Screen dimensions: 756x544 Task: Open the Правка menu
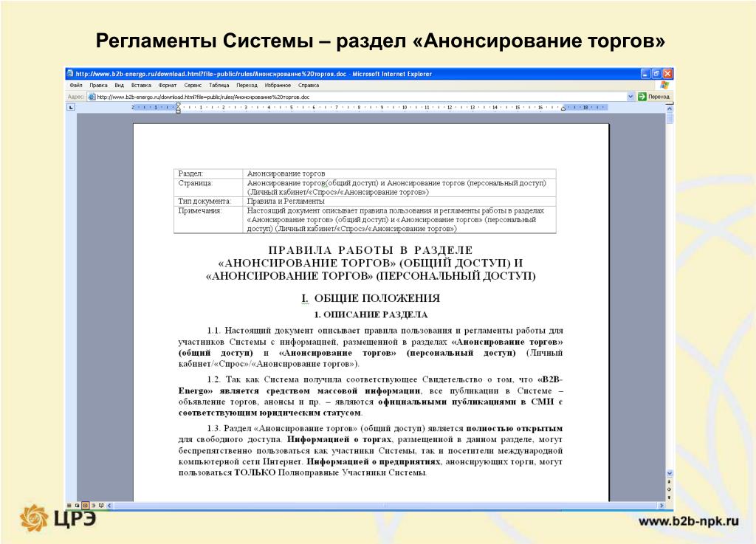pyautogui.click(x=98, y=86)
